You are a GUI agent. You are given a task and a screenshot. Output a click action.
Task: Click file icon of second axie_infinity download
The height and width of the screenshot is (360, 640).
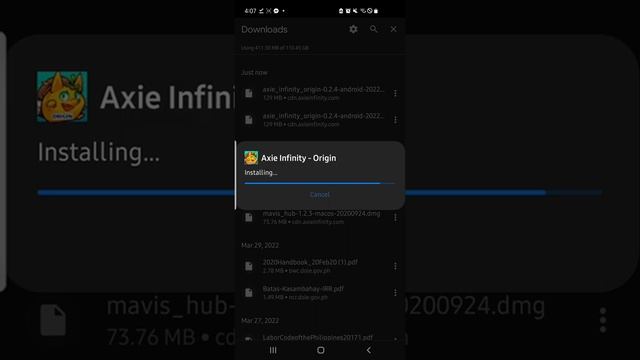point(249,120)
